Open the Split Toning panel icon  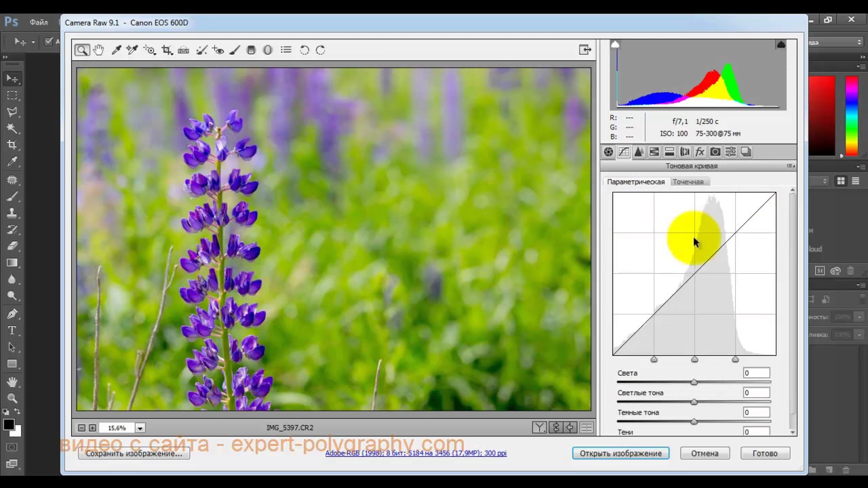tap(669, 152)
